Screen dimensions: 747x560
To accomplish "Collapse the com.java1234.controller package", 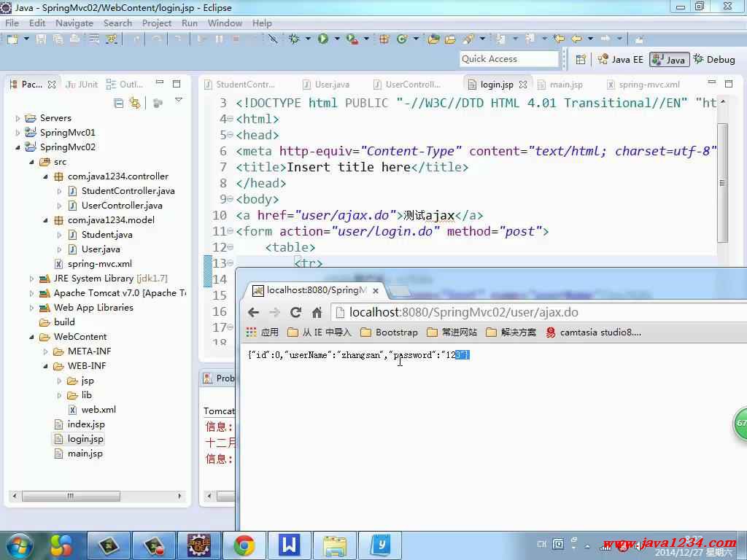I will coord(46,176).
